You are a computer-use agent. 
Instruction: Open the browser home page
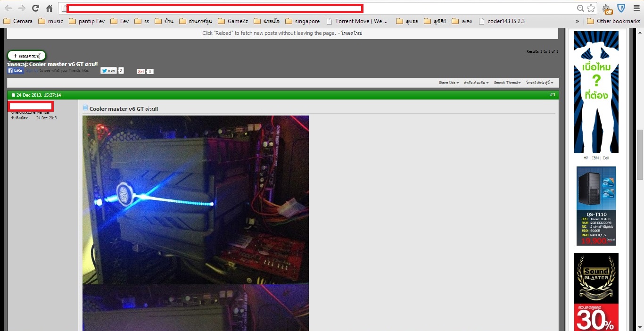49,8
